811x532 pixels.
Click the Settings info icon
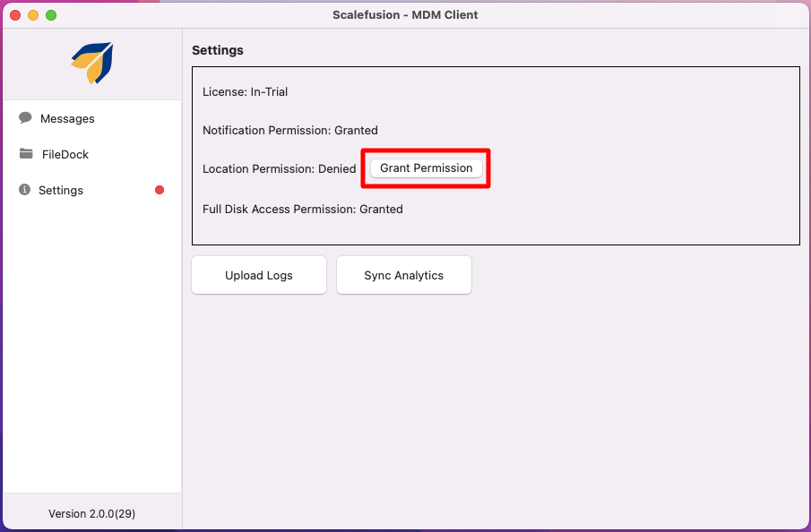(x=24, y=190)
